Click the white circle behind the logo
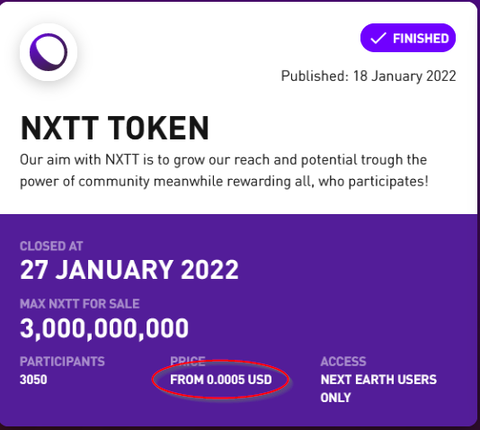Screen dimensions: 480x430 (x=49, y=53)
